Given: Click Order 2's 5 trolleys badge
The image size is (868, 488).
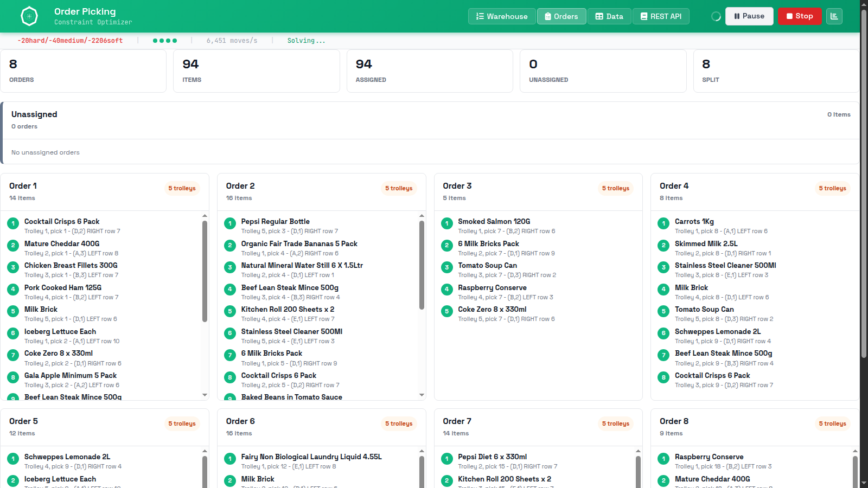Looking at the screenshot, I should [x=399, y=188].
